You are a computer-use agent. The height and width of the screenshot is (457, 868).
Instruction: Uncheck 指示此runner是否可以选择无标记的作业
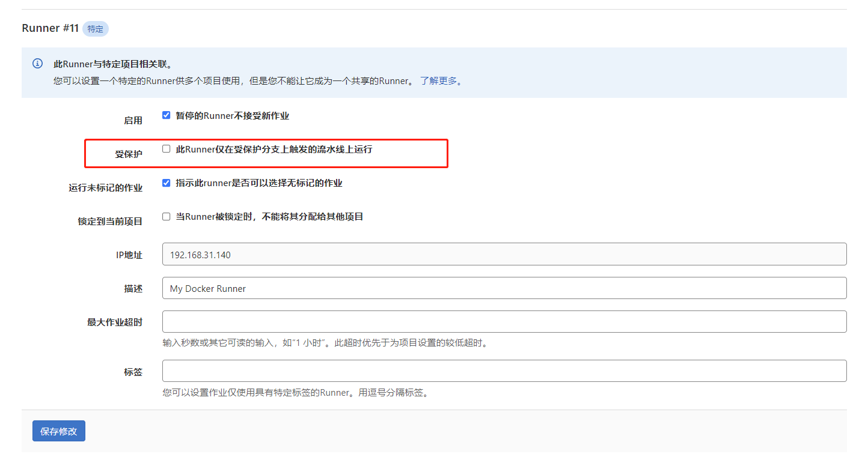tap(167, 183)
